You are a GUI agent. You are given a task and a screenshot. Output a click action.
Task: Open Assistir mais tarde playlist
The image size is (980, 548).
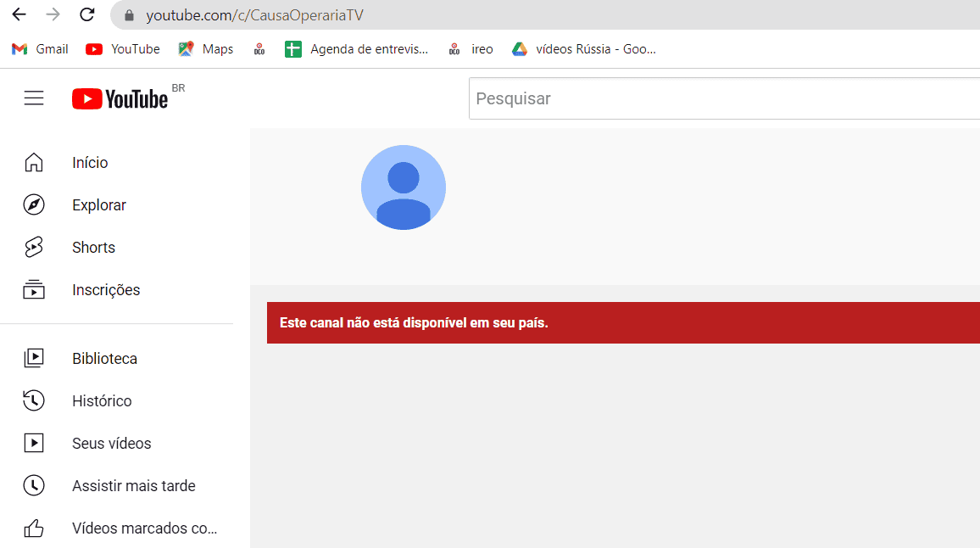(133, 486)
